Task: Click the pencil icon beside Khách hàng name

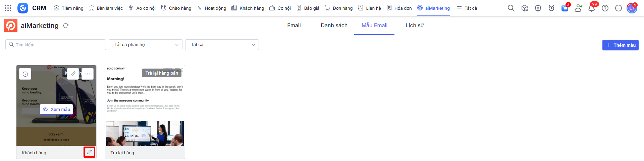Action: pyautogui.click(x=89, y=152)
